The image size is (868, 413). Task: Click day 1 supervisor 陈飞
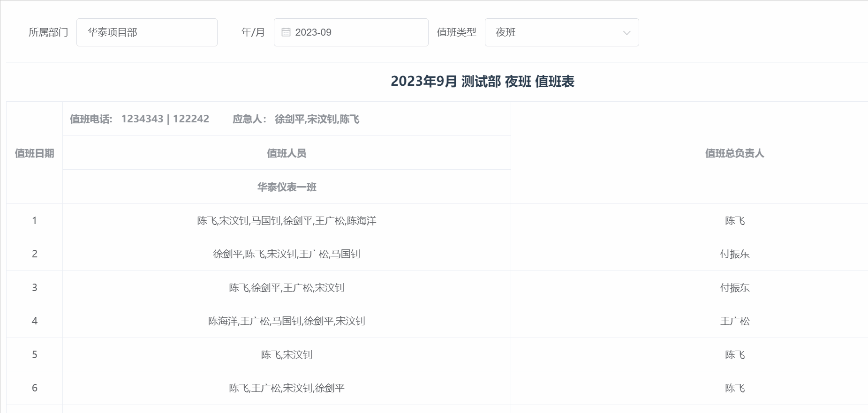point(735,221)
